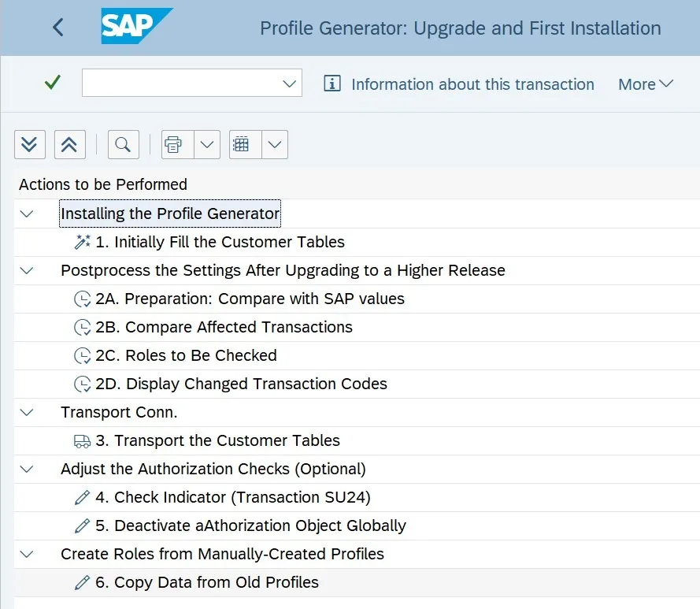Click the green checkmark Enter icon
Image resolution: width=700 pixels, height=609 pixels.
(x=53, y=83)
